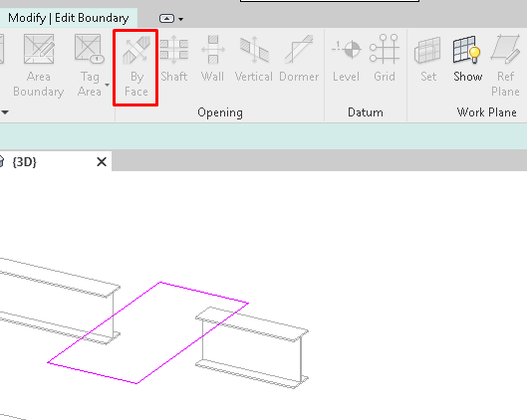Pick the Wall opening tool
The height and width of the screenshot is (420, 527).
(212, 59)
